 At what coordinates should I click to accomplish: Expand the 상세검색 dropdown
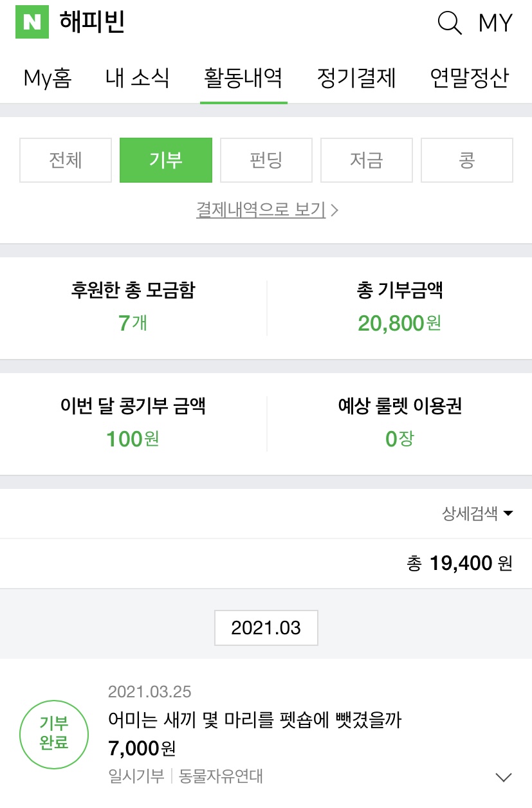477,513
